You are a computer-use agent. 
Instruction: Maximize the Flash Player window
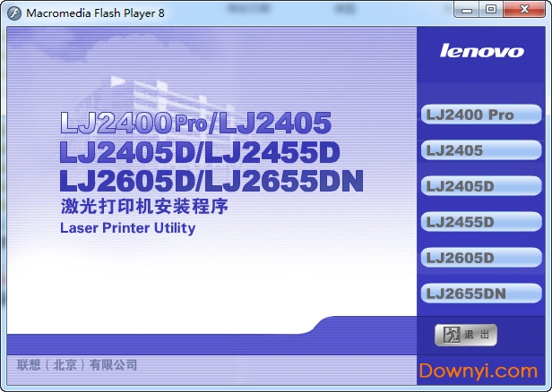[x=491, y=10]
